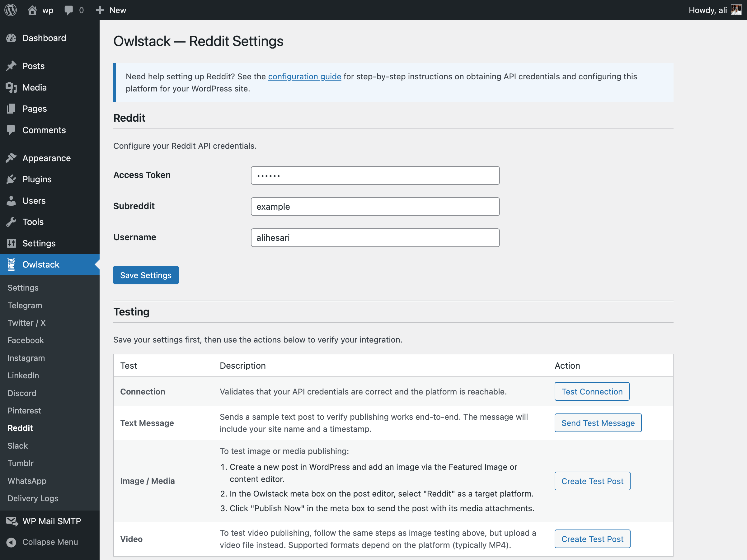Open Media library from the sidebar icon
747x560 pixels.
[x=12, y=87]
